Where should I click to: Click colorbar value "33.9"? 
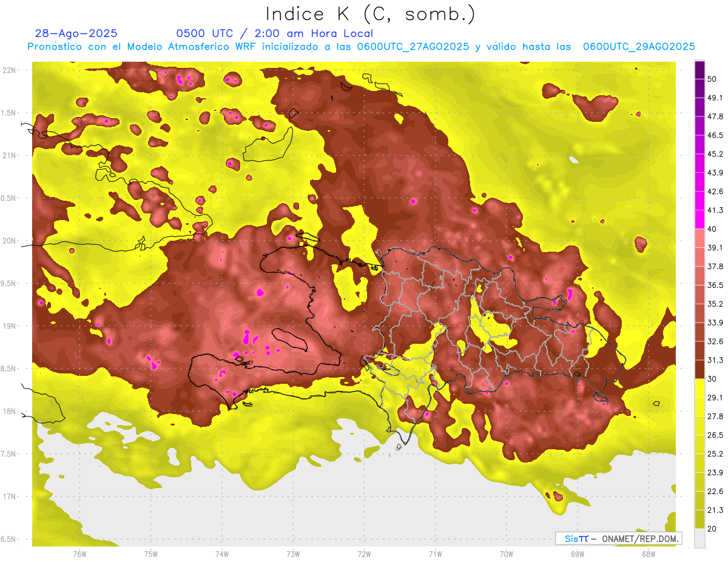(x=715, y=323)
